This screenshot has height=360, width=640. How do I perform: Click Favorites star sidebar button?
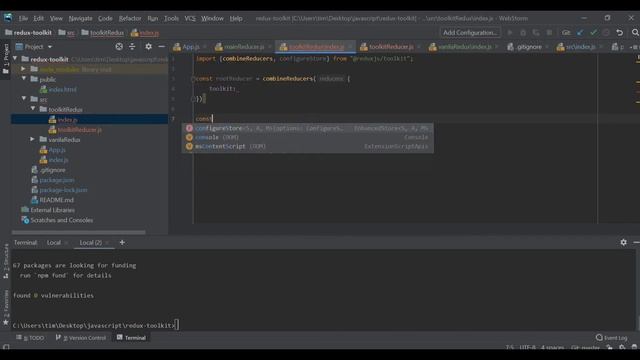click(5, 308)
